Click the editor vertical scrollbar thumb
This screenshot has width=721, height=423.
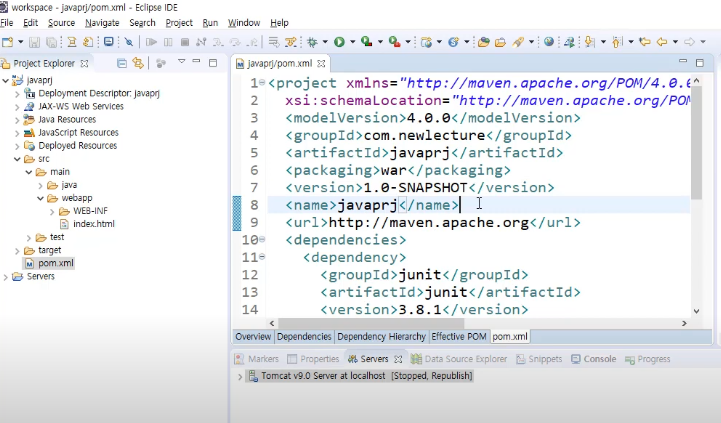click(696, 143)
